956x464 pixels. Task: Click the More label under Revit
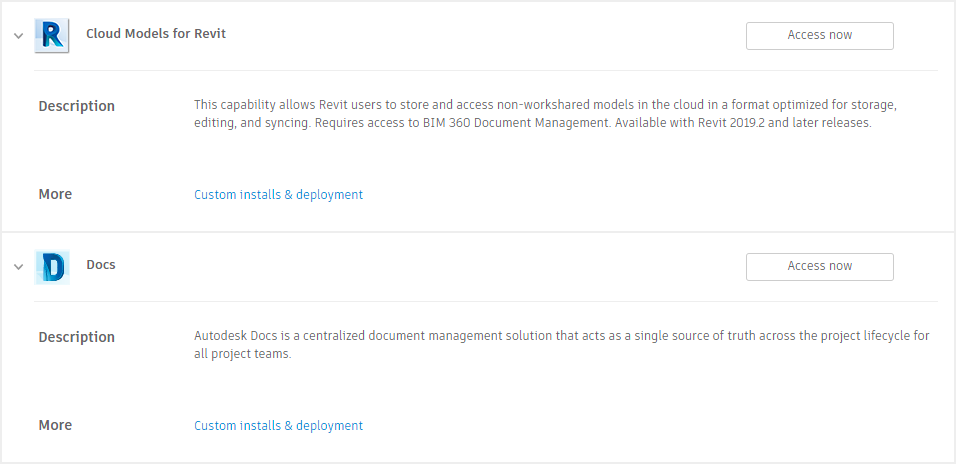55,195
